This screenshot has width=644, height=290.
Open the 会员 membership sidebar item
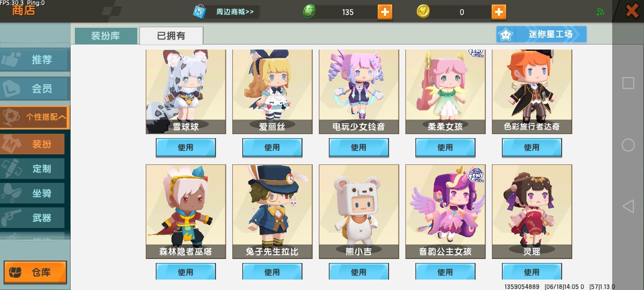coord(34,88)
